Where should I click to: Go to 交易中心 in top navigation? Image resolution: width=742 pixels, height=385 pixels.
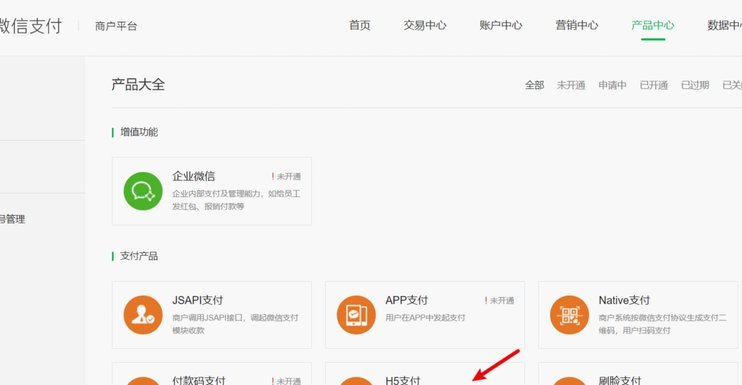425,25
